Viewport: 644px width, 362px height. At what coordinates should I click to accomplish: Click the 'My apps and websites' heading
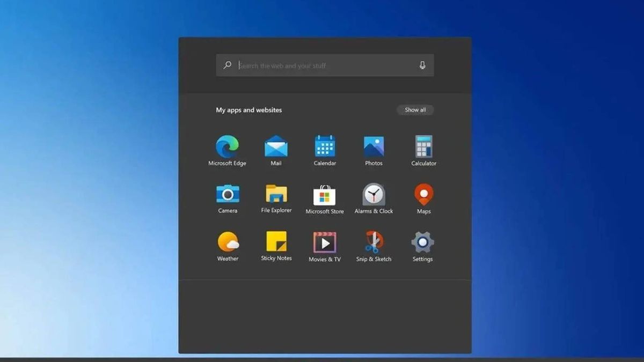[x=248, y=110]
